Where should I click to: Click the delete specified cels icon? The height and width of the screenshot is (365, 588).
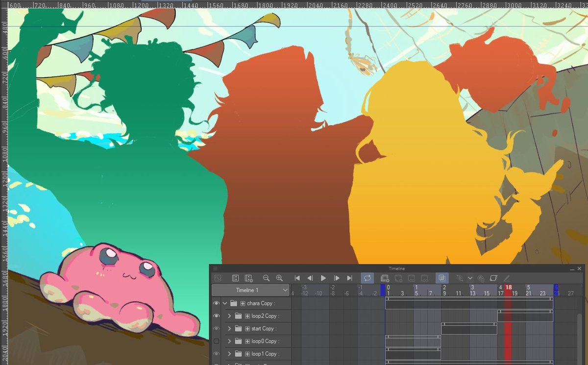pos(425,278)
